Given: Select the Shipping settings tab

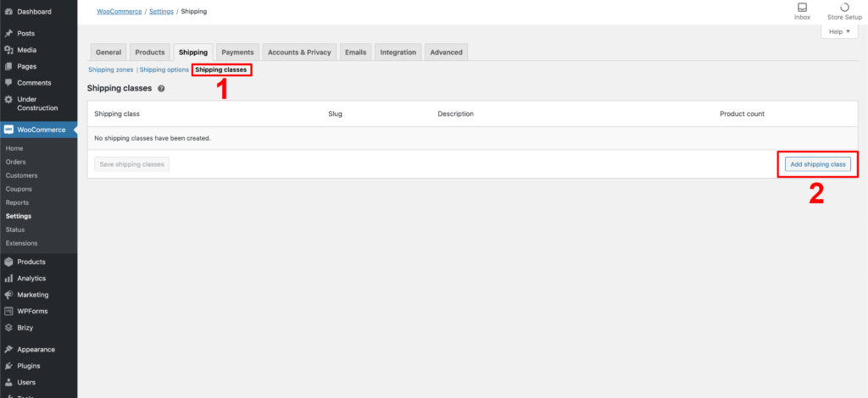Looking at the screenshot, I should [193, 52].
